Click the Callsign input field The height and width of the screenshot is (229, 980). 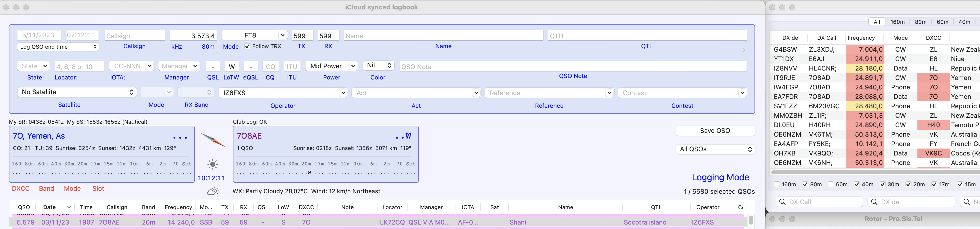134,36
